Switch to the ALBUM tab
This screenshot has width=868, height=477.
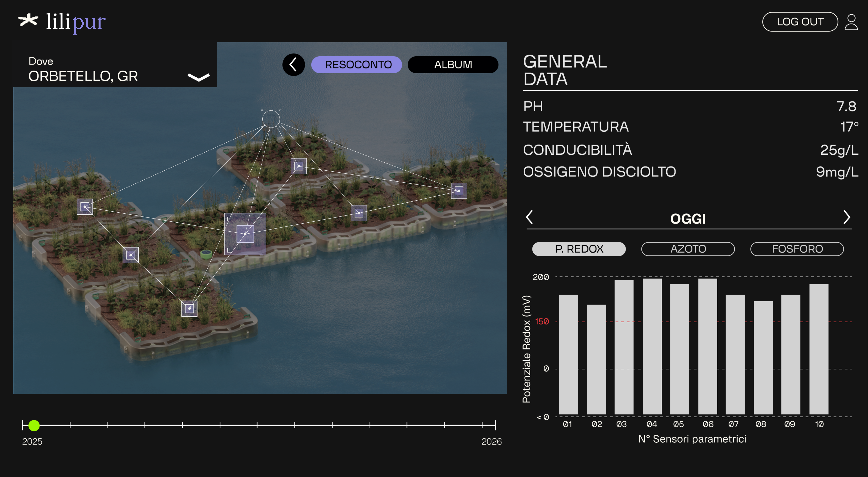pos(453,64)
